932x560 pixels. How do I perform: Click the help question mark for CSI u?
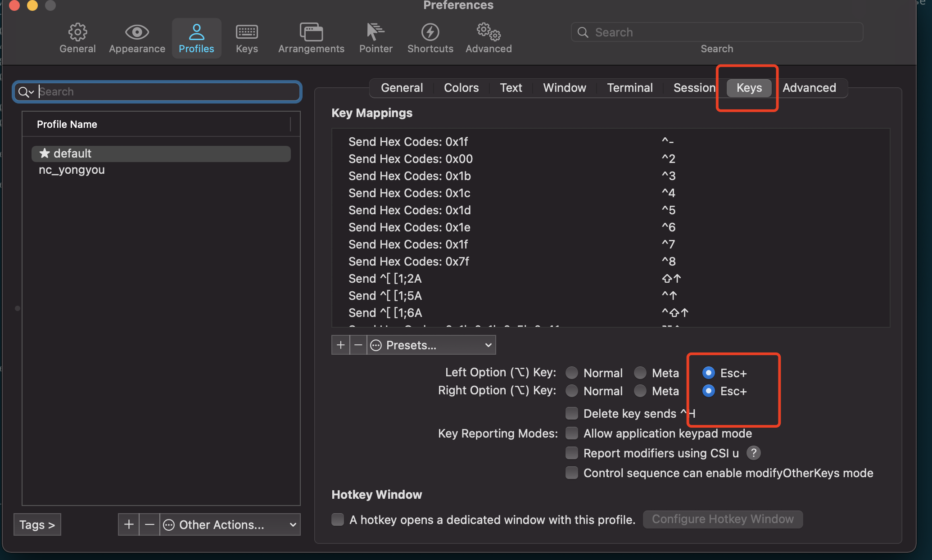coord(753,453)
